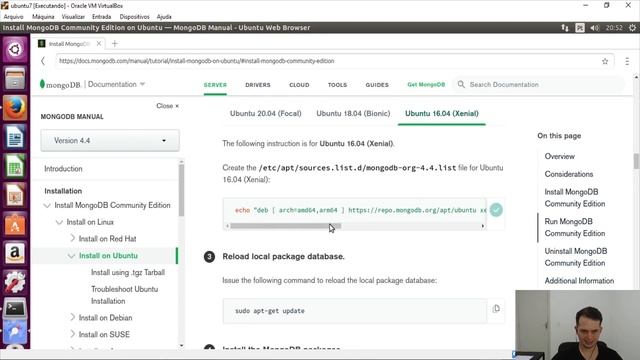Collapse Install on Ubuntu node
640x360 pixels.
tap(71, 256)
